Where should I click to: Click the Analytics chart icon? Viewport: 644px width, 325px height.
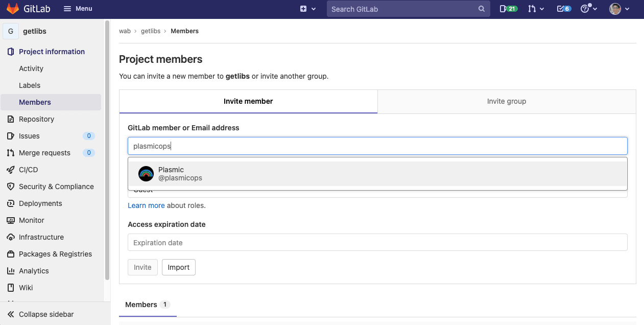11,271
